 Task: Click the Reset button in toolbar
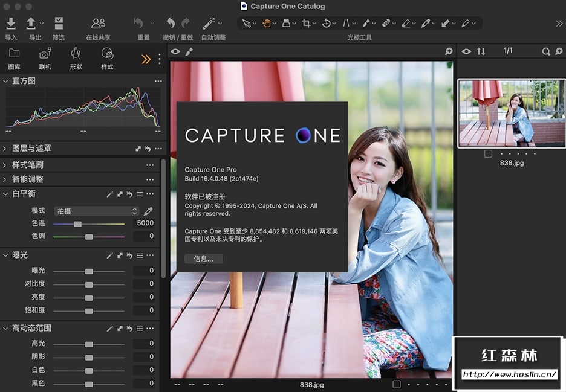(x=139, y=24)
